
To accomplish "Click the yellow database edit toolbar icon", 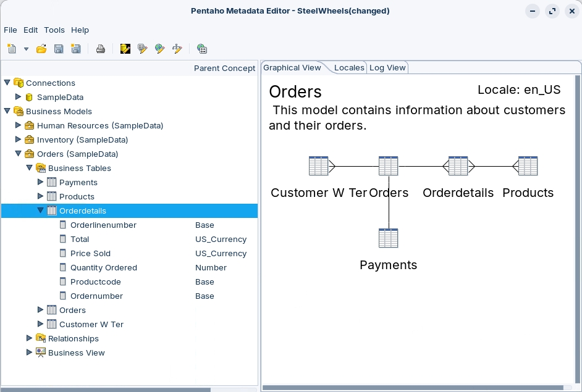I will pyautogui.click(x=125, y=49).
